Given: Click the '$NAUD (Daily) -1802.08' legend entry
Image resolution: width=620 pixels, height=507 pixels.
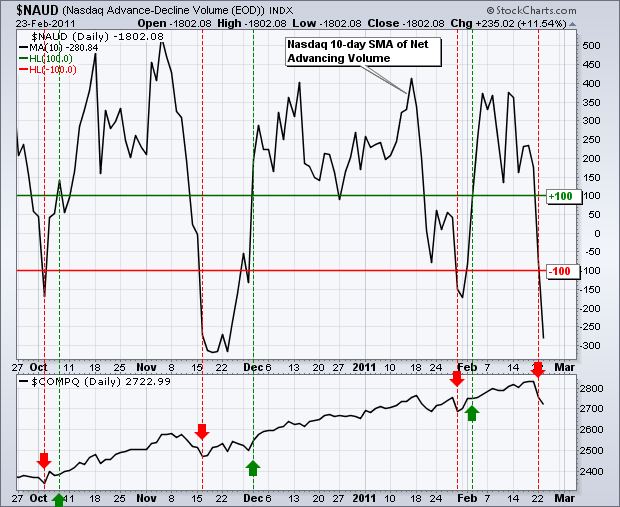Looking at the screenshot, I should 97,37.
